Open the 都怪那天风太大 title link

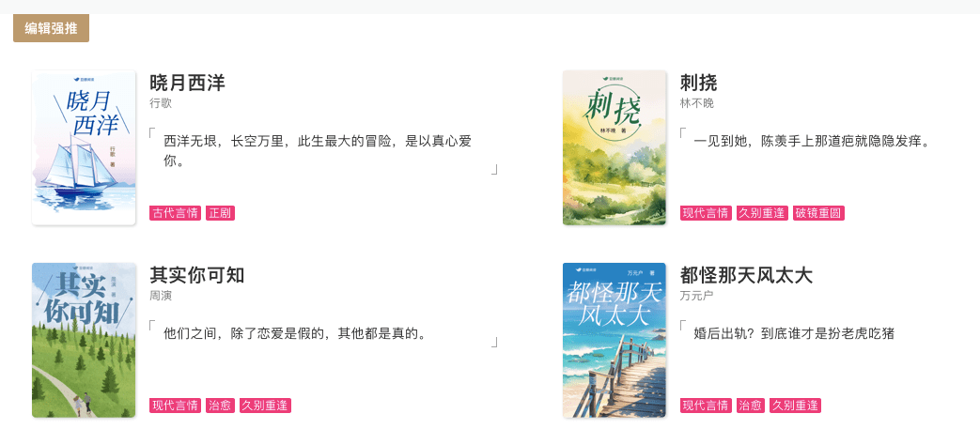tap(746, 275)
